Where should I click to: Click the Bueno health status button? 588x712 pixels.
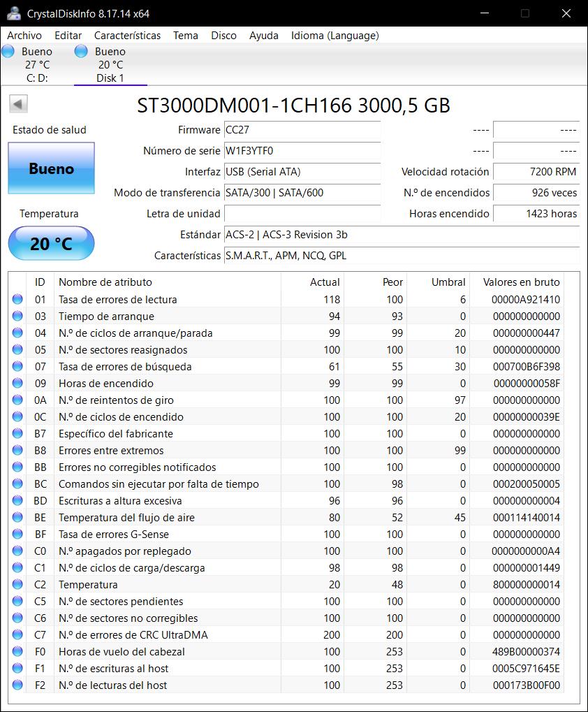[51, 168]
